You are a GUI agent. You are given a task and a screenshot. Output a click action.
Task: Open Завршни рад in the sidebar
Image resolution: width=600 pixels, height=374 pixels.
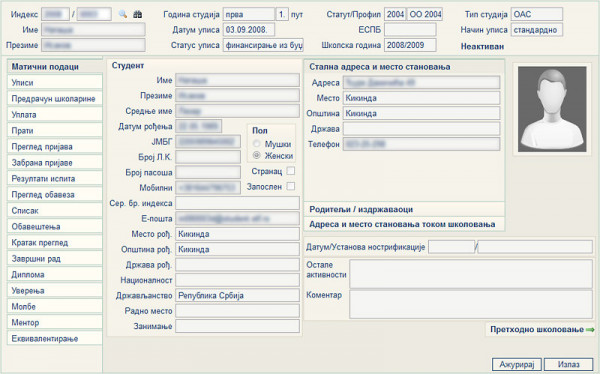(55, 259)
